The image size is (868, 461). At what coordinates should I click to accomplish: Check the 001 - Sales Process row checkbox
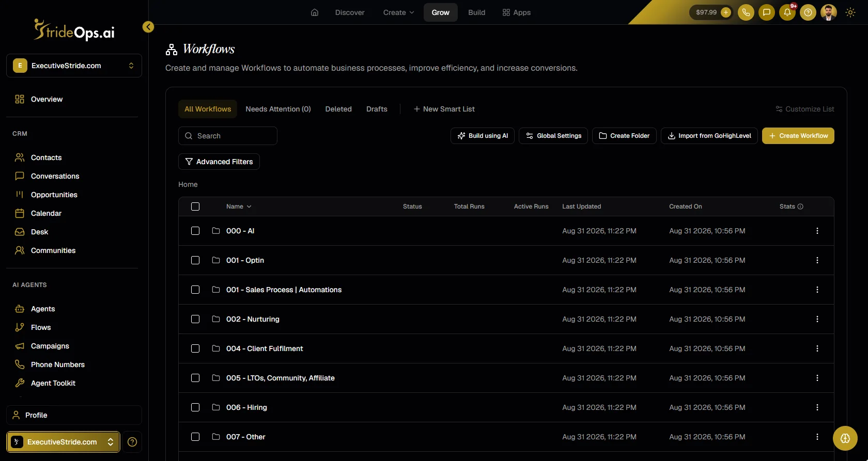point(195,290)
